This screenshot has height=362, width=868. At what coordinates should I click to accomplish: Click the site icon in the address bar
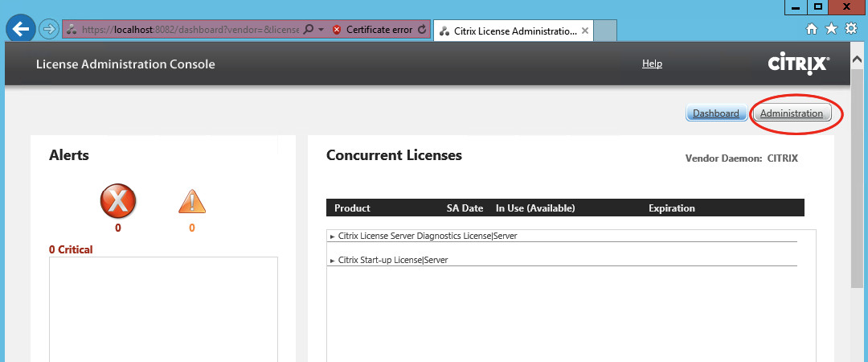71,30
